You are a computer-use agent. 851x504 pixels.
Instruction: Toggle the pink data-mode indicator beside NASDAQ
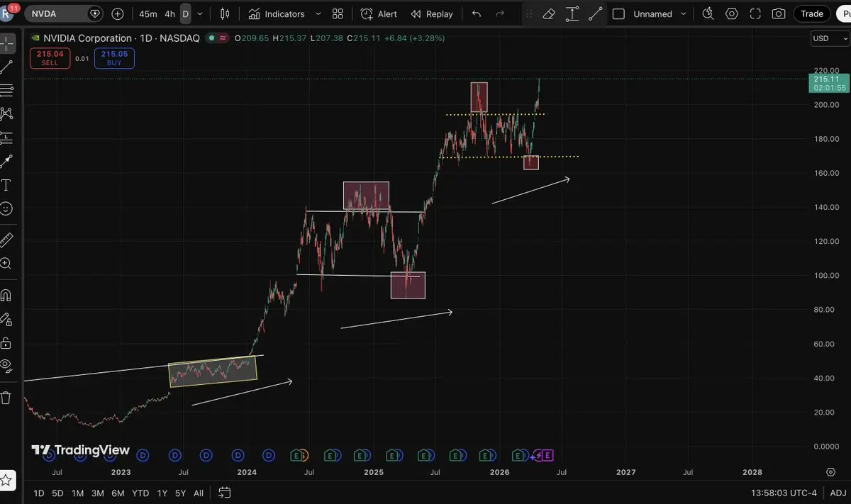point(223,38)
